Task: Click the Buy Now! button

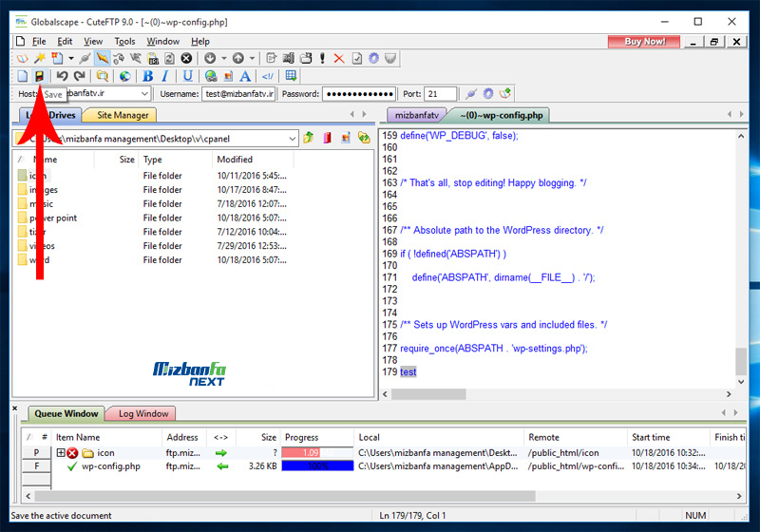Action: 644,42
